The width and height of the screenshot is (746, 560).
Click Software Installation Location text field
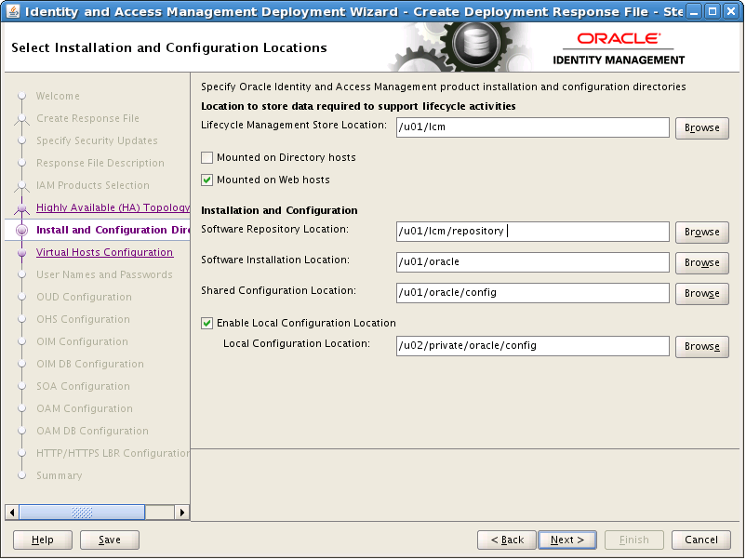(x=532, y=262)
